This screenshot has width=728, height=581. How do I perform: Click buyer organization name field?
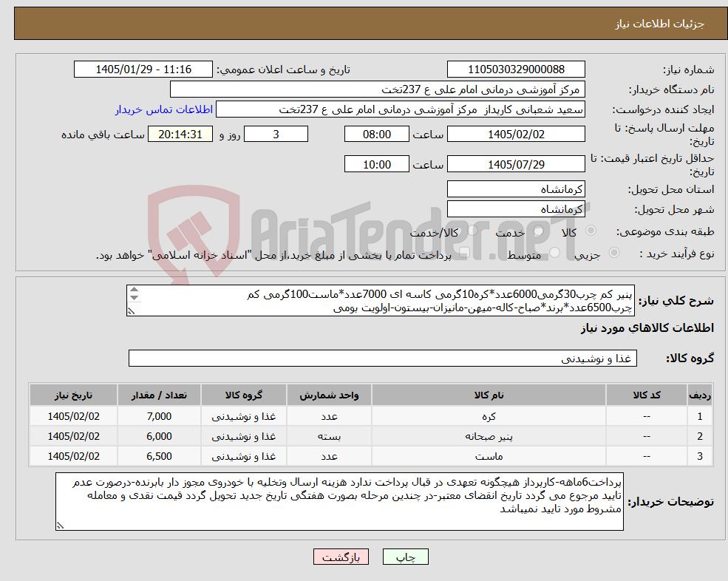[x=378, y=89]
